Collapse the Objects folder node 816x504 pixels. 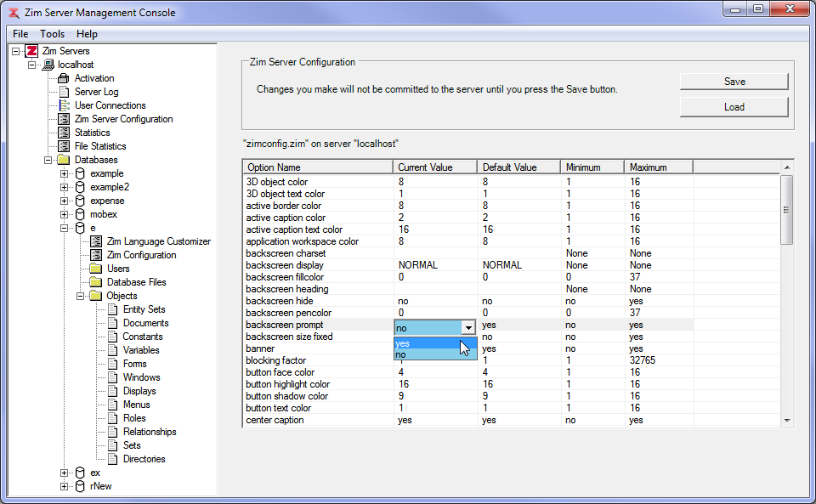point(80,296)
